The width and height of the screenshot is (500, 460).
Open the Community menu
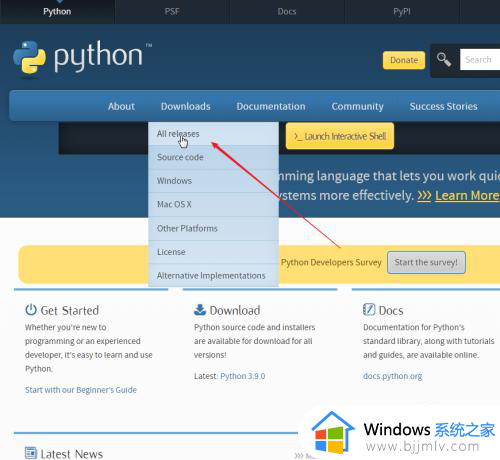(358, 106)
